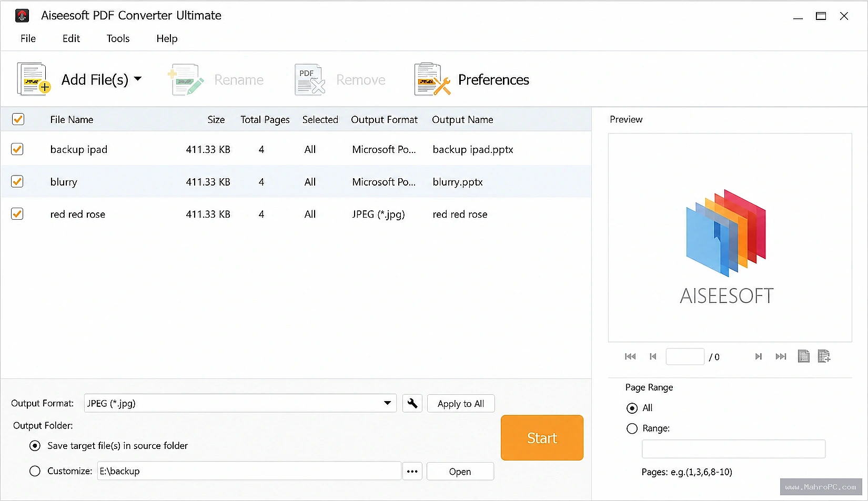Click Microsoft Po... format in backup ipad row

click(x=384, y=149)
